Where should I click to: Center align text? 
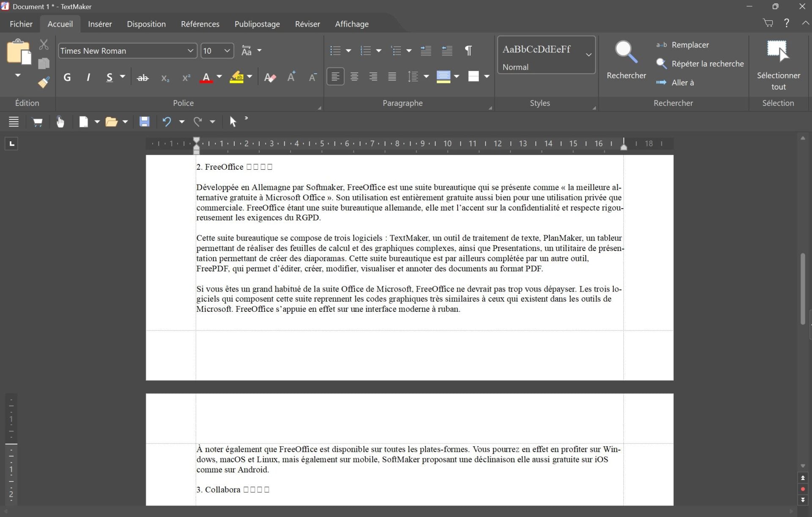pos(354,77)
